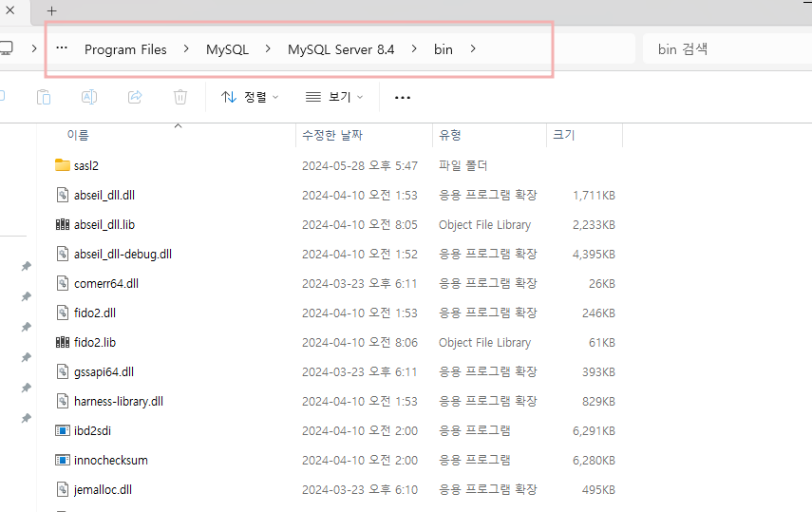Click the breadcrumb ellipsis before Program Files
812x512 pixels.
tap(62, 48)
